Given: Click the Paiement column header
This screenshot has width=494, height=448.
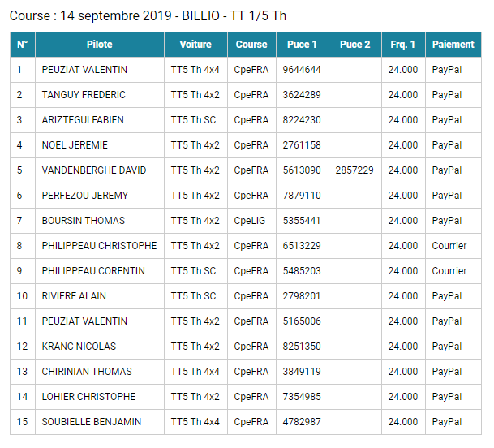Looking at the screenshot, I should 453,45.
